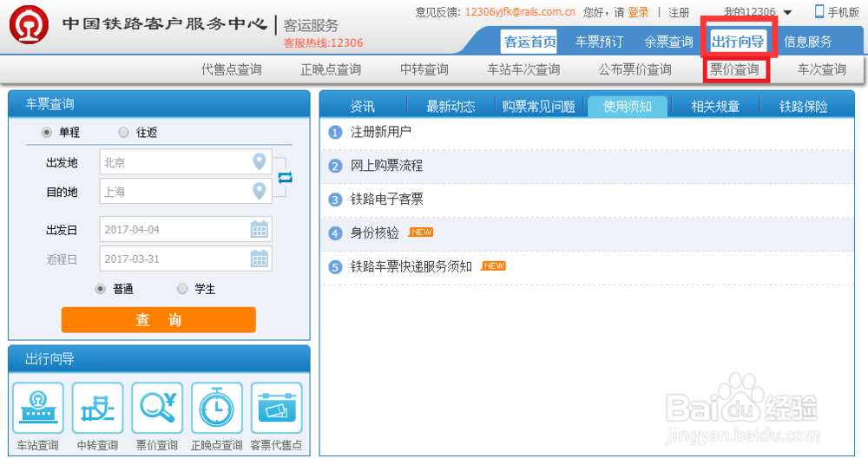Click the number 4 bullet icon

[x=335, y=233]
